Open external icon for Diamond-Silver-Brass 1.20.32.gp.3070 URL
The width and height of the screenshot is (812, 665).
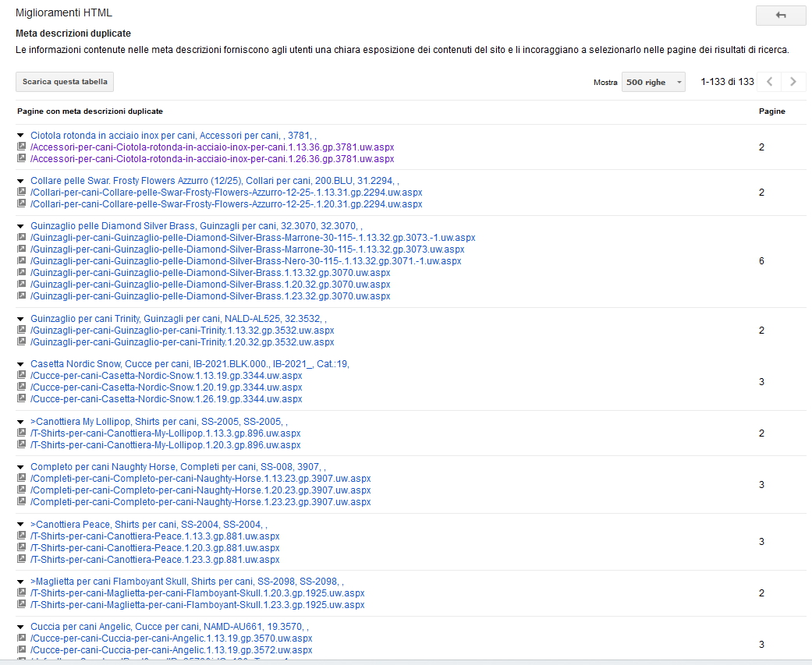point(21,284)
